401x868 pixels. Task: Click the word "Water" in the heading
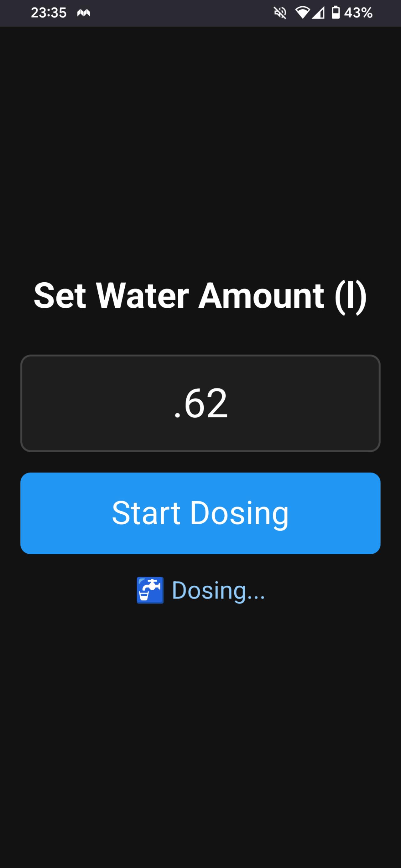click(x=142, y=295)
